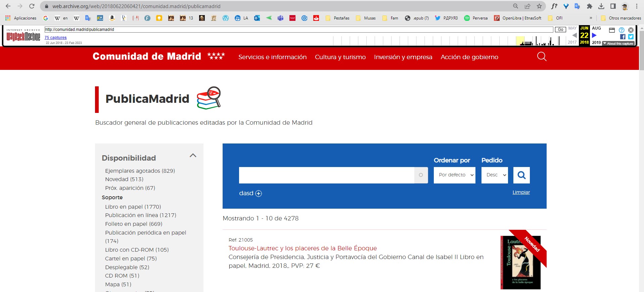The image size is (644, 292).
Task: Click the Wayback window-style toolbar icon
Action: 612,30
